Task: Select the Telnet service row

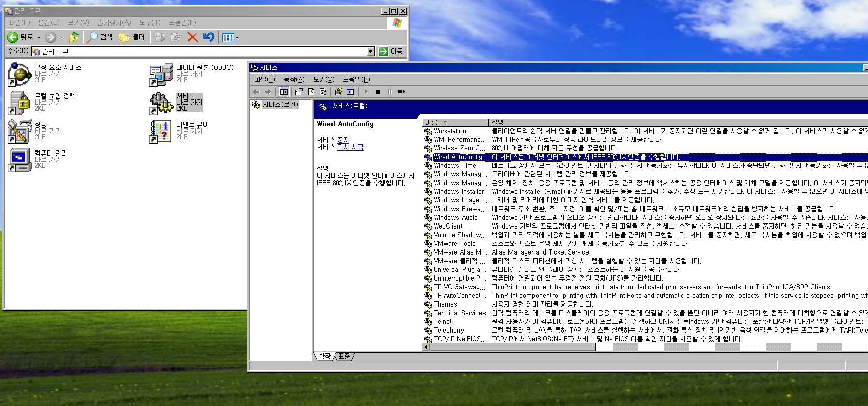Action: point(646,322)
